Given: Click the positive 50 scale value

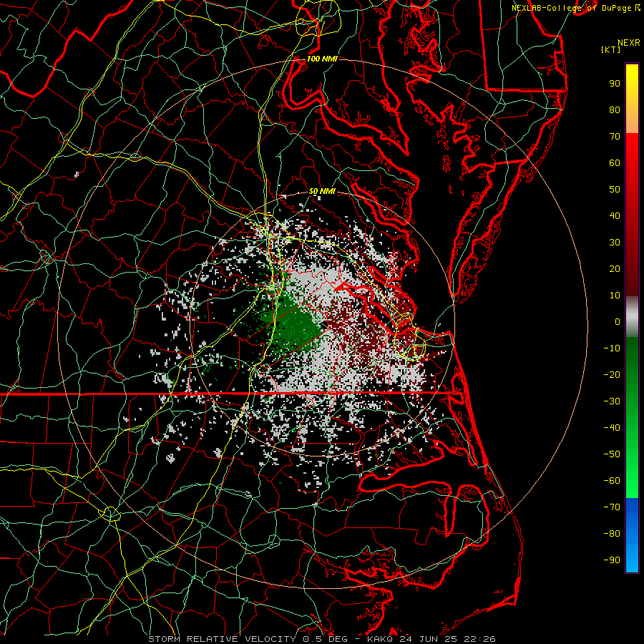Looking at the screenshot, I should pyautogui.click(x=615, y=190).
